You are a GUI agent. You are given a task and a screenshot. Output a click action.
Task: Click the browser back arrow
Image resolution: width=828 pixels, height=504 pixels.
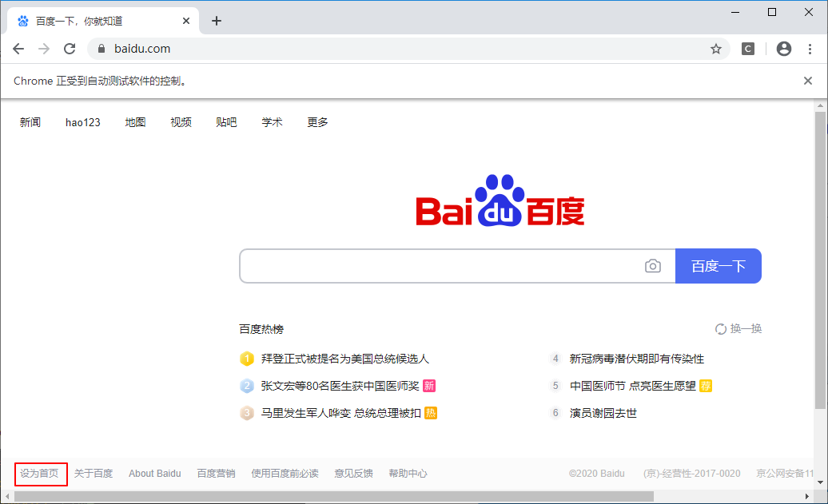(x=18, y=49)
